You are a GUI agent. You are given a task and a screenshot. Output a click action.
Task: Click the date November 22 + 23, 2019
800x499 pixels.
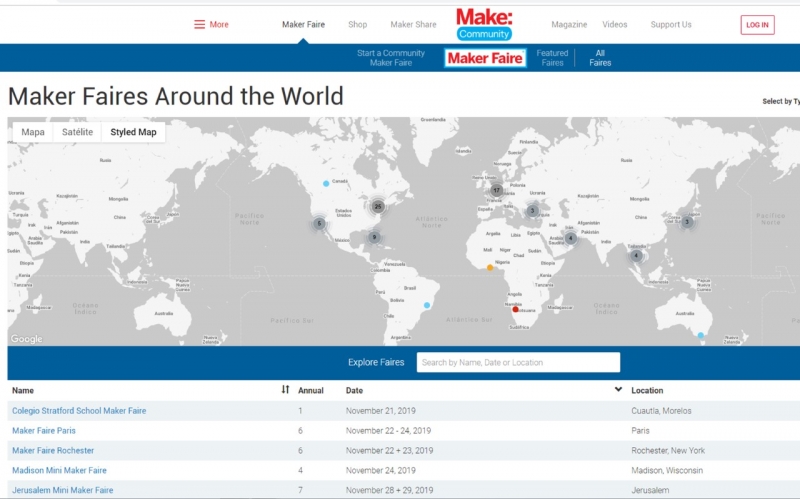pos(389,451)
